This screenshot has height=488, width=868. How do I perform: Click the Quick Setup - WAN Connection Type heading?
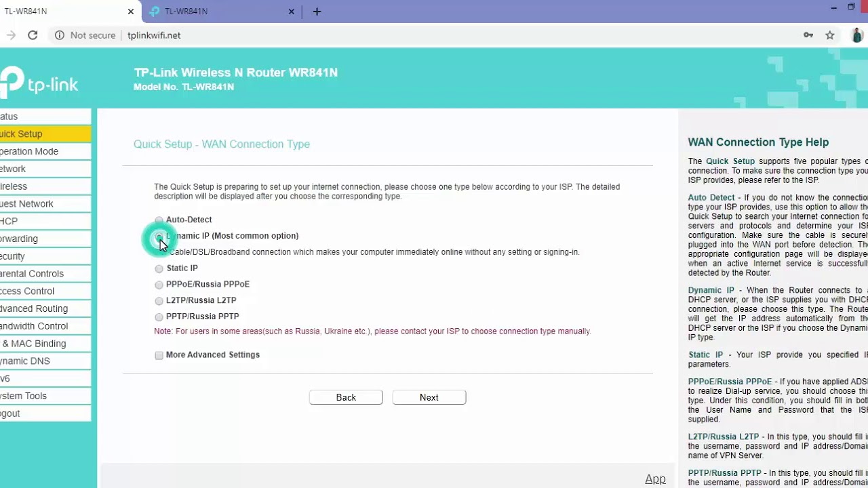click(x=222, y=144)
